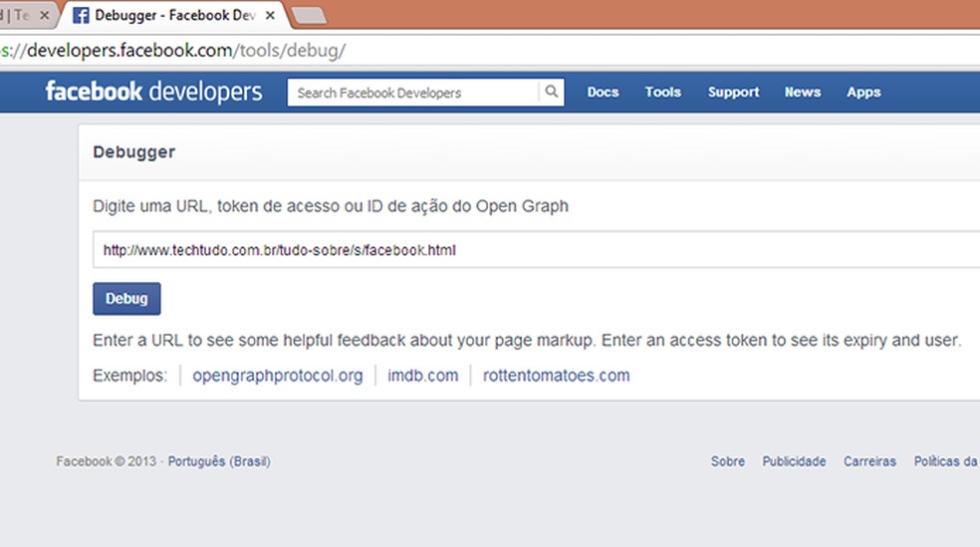Open the News section
This screenshot has height=547, width=980.
coord(802,93)
